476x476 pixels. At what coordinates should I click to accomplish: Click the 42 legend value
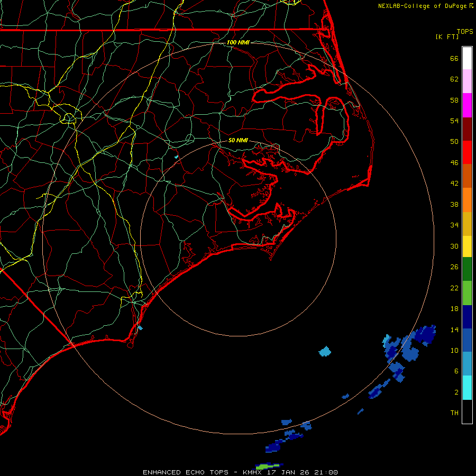pyautogui.click(x=454, y=184)
